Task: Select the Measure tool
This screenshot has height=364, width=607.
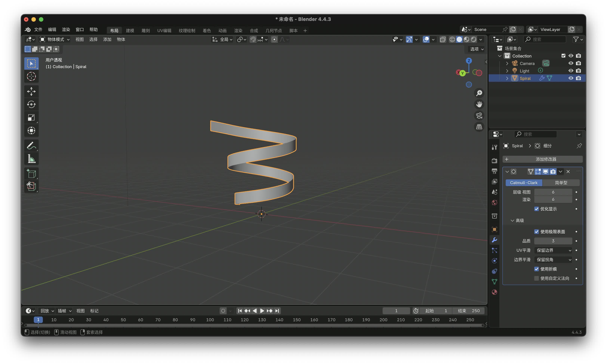Action: tap(31, 159)
